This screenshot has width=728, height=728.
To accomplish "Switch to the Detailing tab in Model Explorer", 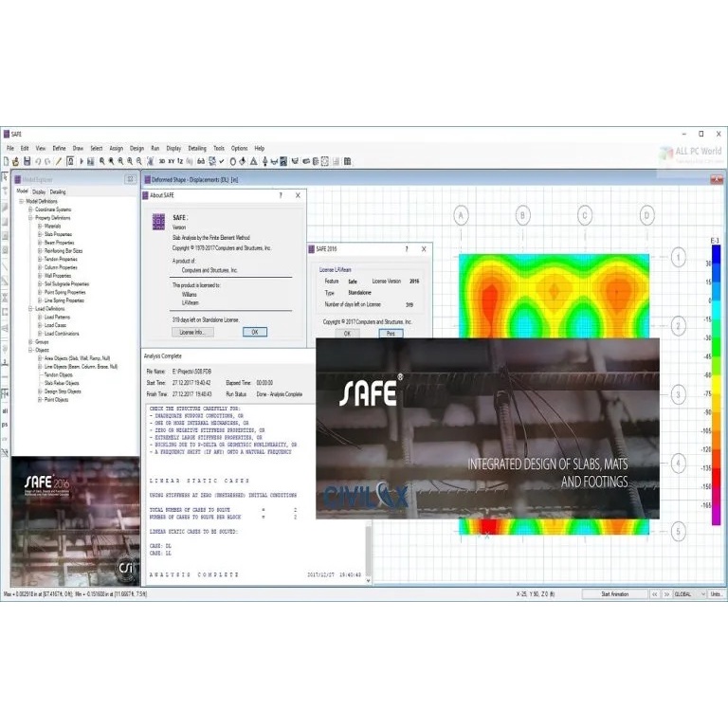I will pyautogui.click(x=58, y=191).
